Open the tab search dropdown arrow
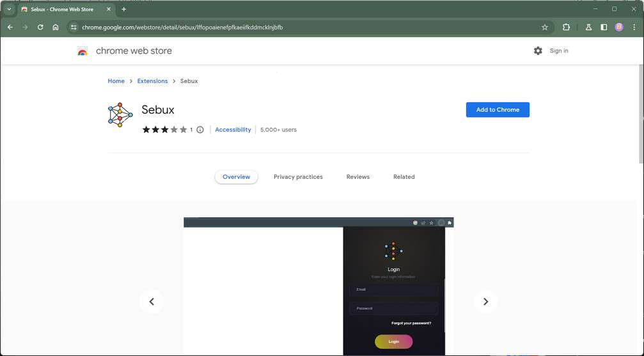The height and width of the screenshot is (356, 644). click(x=9, y=9)
